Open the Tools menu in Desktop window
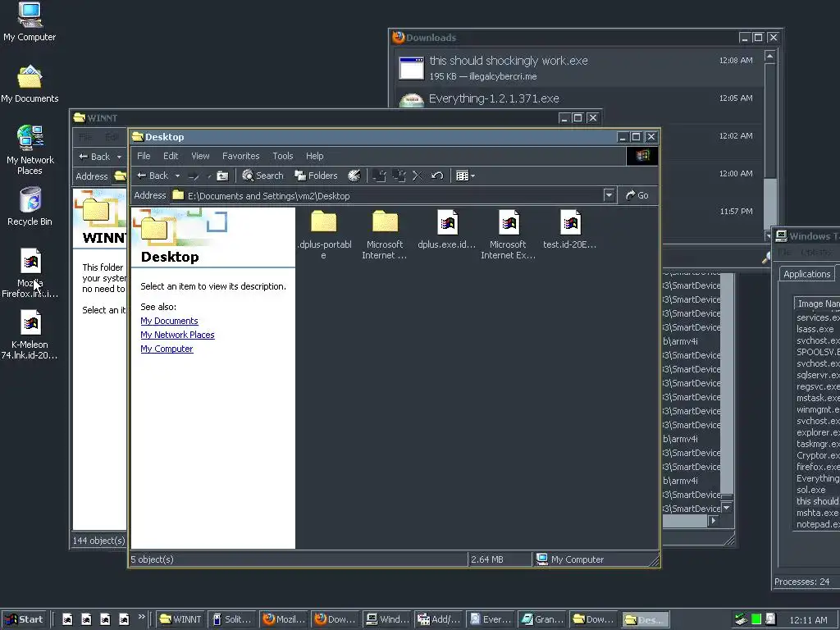 pyautogui.click(x=283, y=156)
